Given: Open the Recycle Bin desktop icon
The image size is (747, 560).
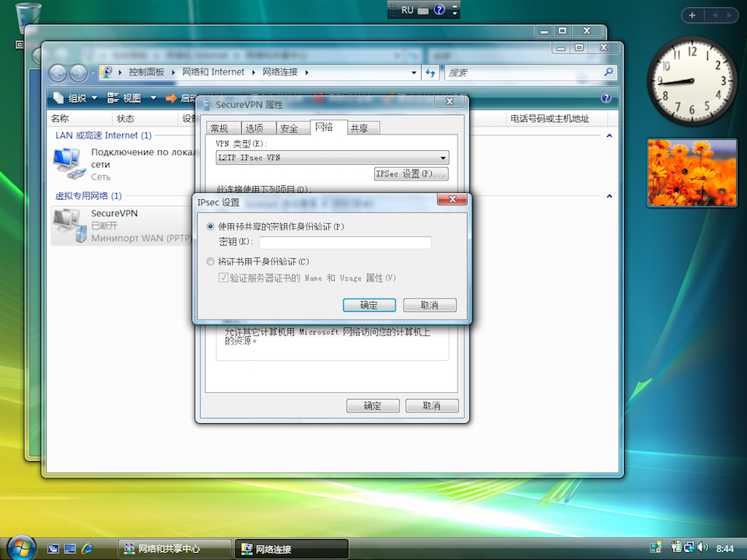Looking at the screenshot, I should click(28, 16).
